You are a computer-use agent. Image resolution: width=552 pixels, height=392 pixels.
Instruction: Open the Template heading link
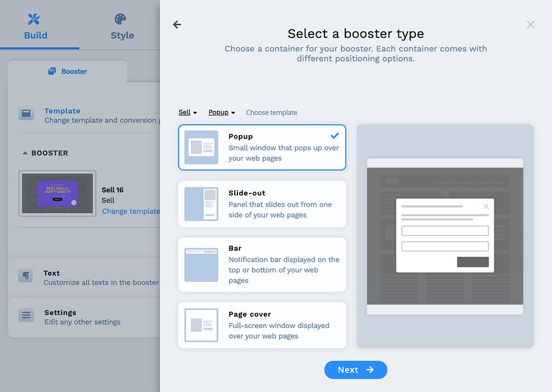coord(62,111)
